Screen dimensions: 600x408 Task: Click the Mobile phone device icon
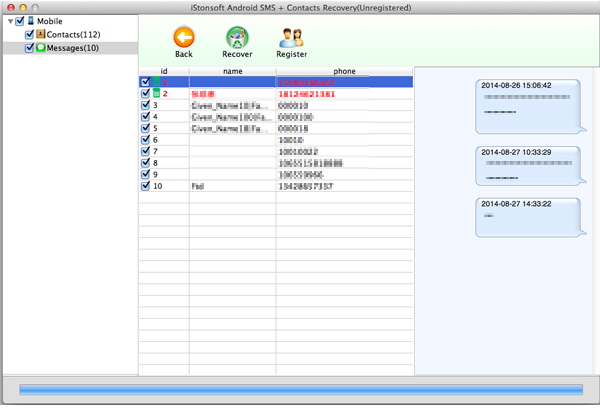31,21
